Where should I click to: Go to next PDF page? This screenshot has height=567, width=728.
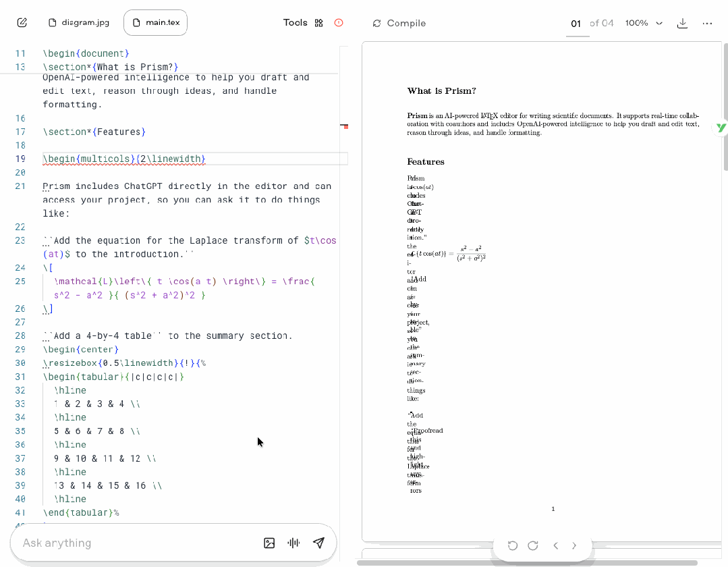574,545
